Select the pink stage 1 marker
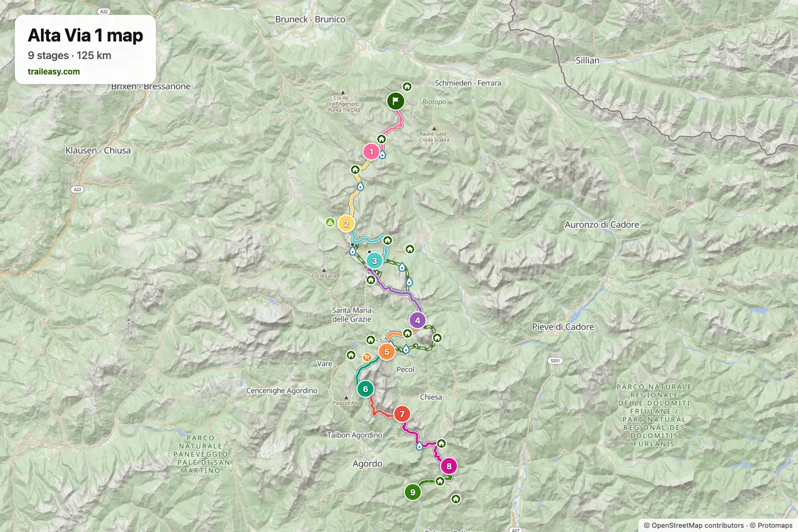The height and width of the screenshot is (532, 798). tap(371, 152)
